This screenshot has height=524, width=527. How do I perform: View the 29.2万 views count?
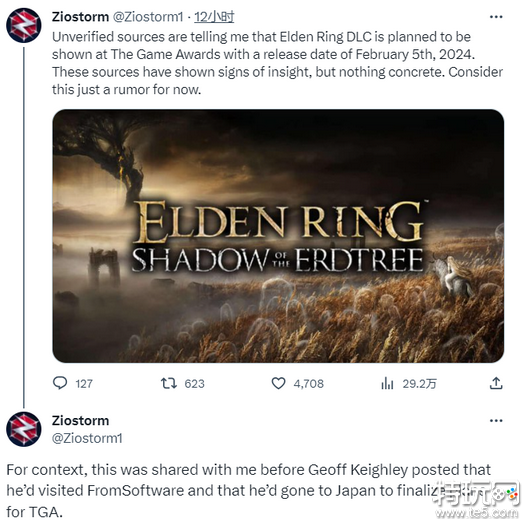pyautogui.click(x=419, y=384)
